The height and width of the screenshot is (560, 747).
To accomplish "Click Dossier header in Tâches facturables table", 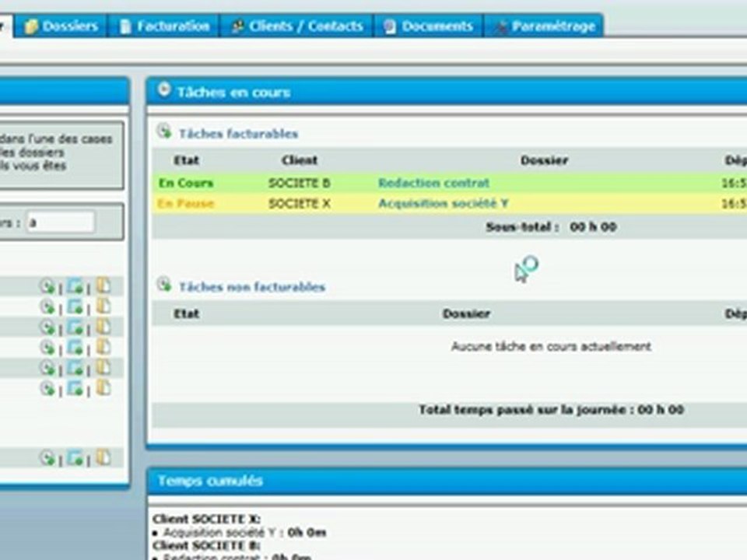I will (x=544, y=160).
